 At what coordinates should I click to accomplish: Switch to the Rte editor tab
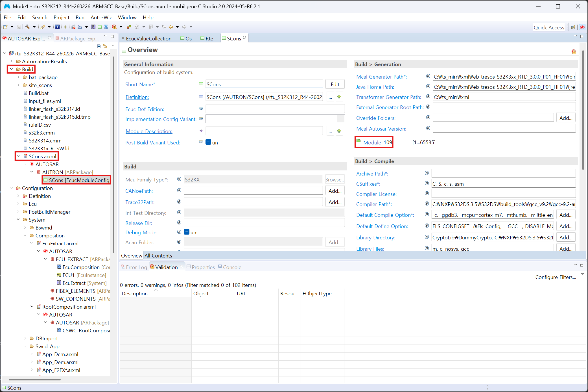pos(207,38)
